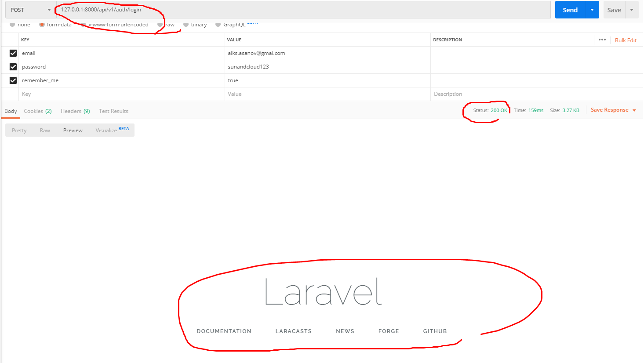The height and width of the screenshot is (363, 644).
Task: Open the GITHUB link
Action: click(x=435, y=331)
